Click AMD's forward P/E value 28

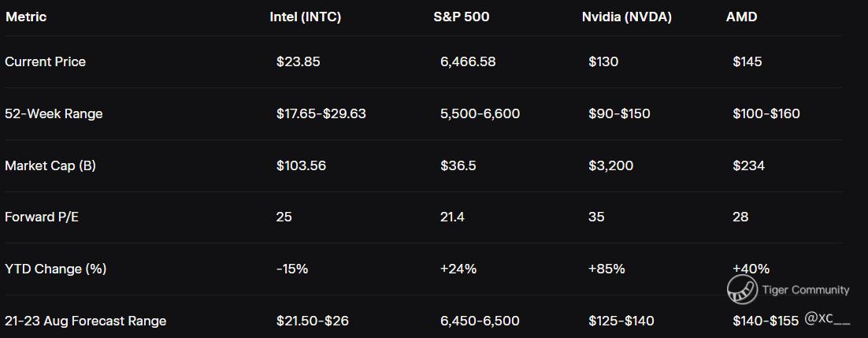tap(740, 217)
